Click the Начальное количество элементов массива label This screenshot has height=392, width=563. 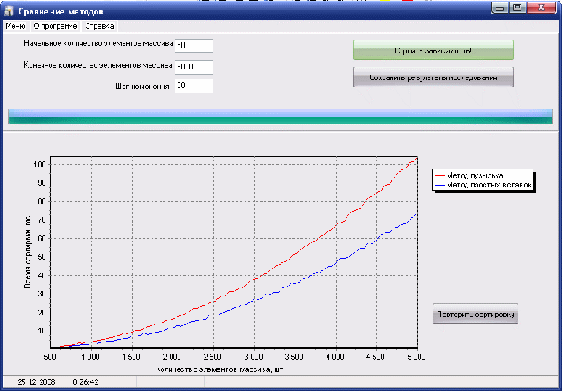coord(98,44)
